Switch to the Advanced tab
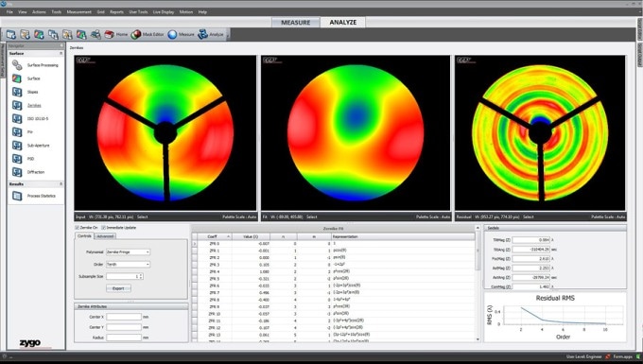The image size is (643, 364). click(x=105, y=236)
